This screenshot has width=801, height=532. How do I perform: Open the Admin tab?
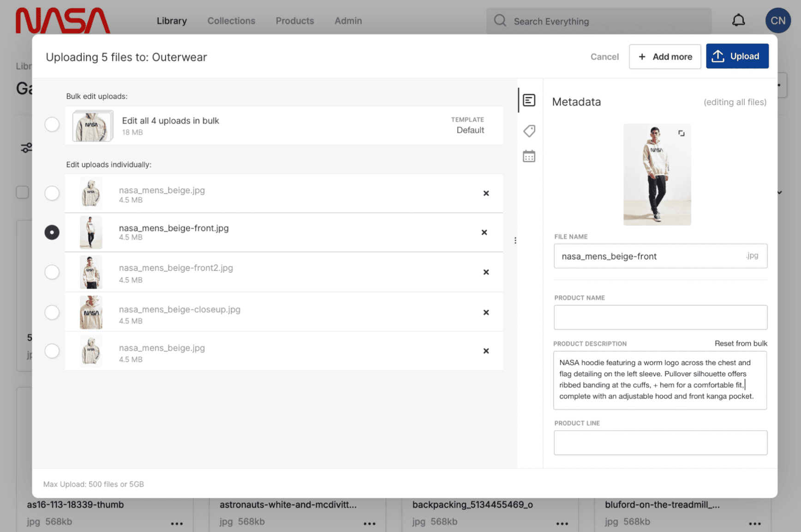click(x=348, y=21)
